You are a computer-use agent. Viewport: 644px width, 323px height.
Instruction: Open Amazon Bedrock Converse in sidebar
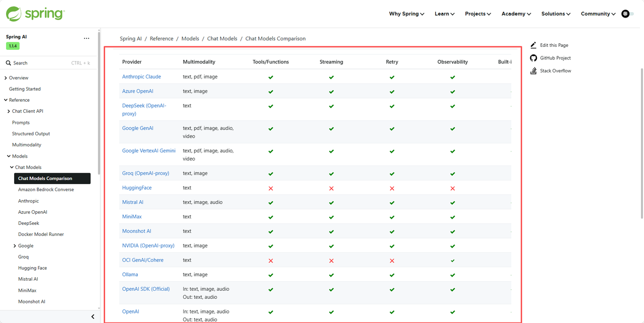click(x=46, y=190)
